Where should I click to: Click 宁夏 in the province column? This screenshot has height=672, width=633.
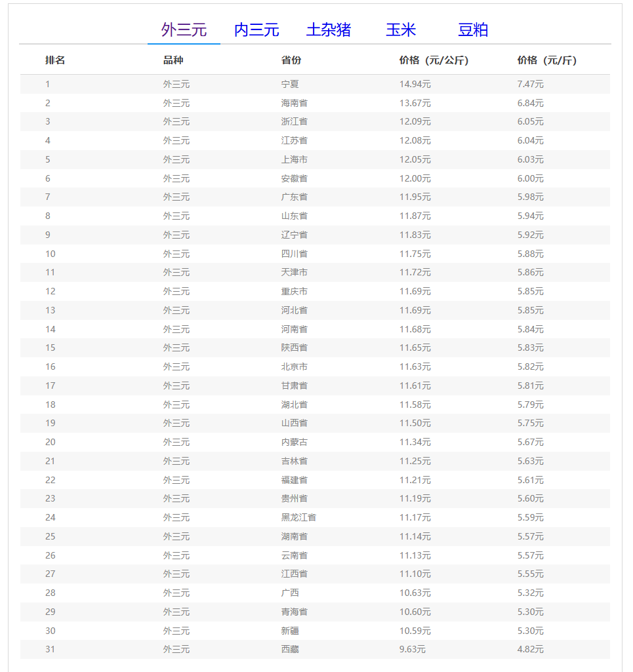coord(290,84)
